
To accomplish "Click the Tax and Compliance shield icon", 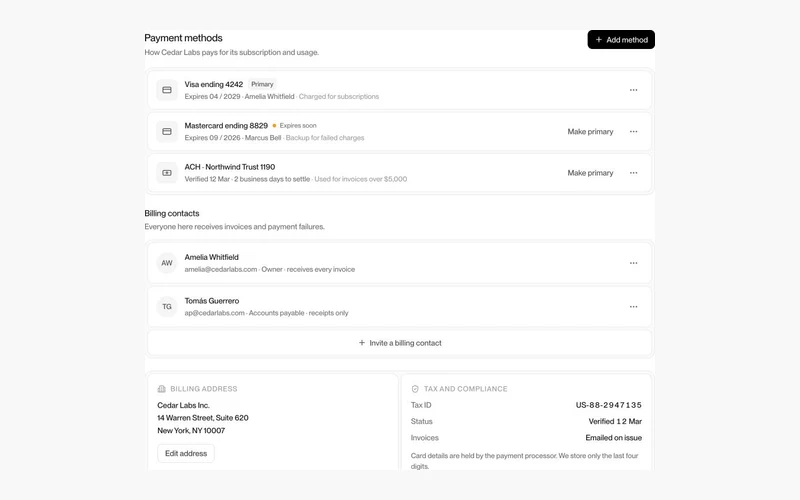I will (415, 389).
